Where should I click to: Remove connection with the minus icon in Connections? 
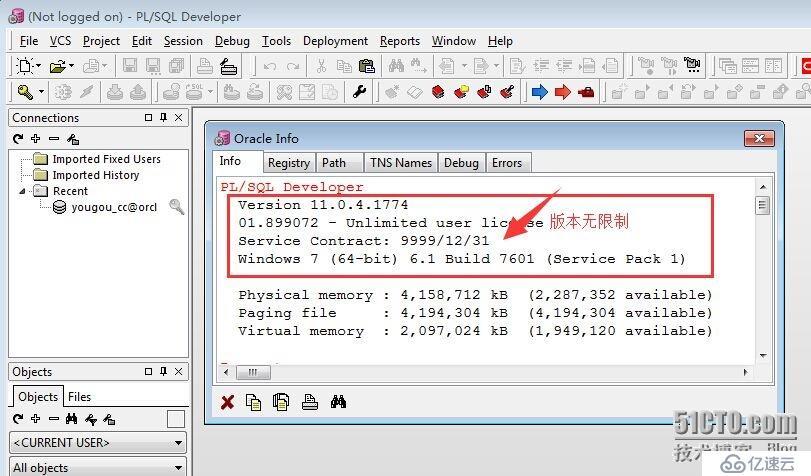point(54,139)
